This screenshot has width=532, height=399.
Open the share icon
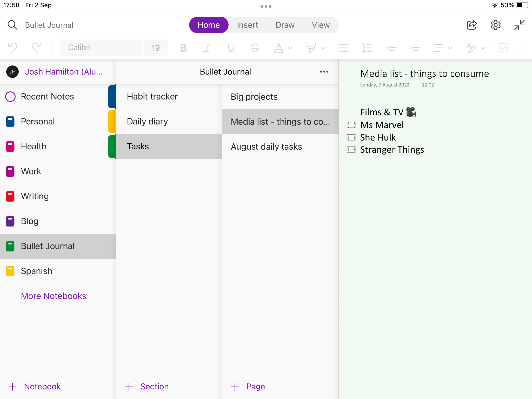(472, 25)
